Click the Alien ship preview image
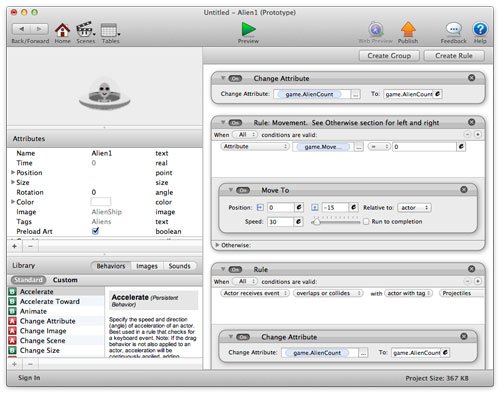 pyautogui.click(x=104, y=94)
